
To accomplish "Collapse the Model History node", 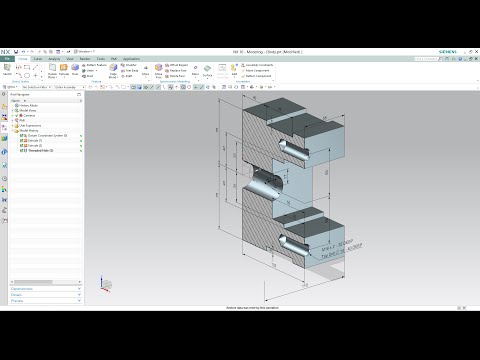I will coord(13,131).
